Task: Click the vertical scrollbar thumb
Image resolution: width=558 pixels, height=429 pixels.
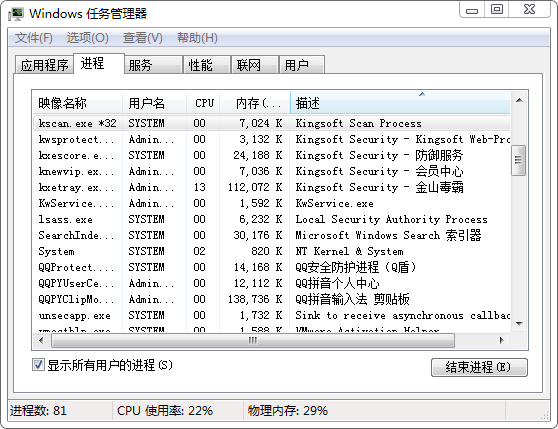Action: pos(518,160)
